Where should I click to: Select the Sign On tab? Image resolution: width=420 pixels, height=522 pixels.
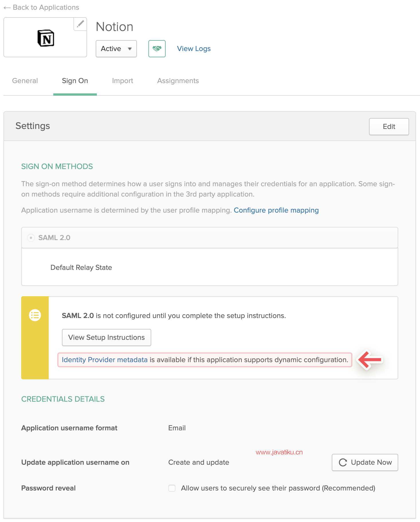(x=75, y=81)
